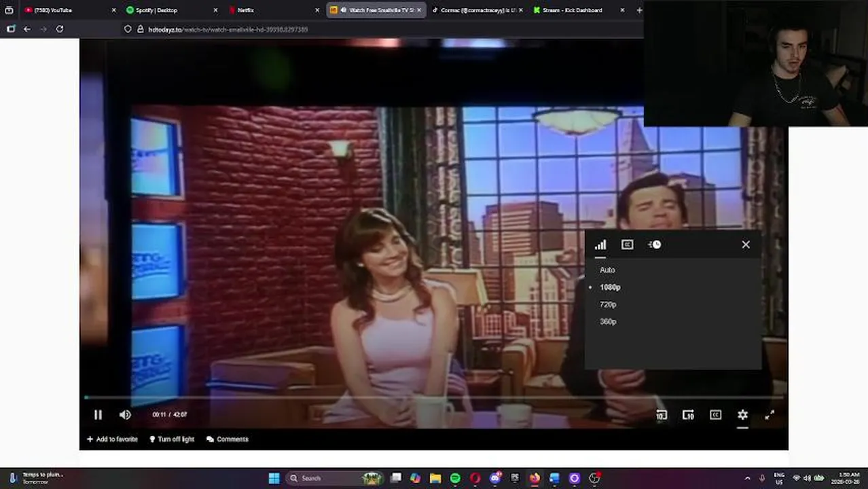
Task: Close the Spotify Desktop tab
Action: pyautogui.click(x=216, y=10)
